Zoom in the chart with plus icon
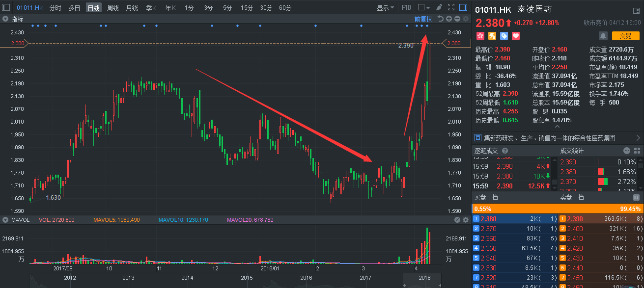The height and width of the screenshot is (288, 644). pyautogui.click(x=449, y=19)
